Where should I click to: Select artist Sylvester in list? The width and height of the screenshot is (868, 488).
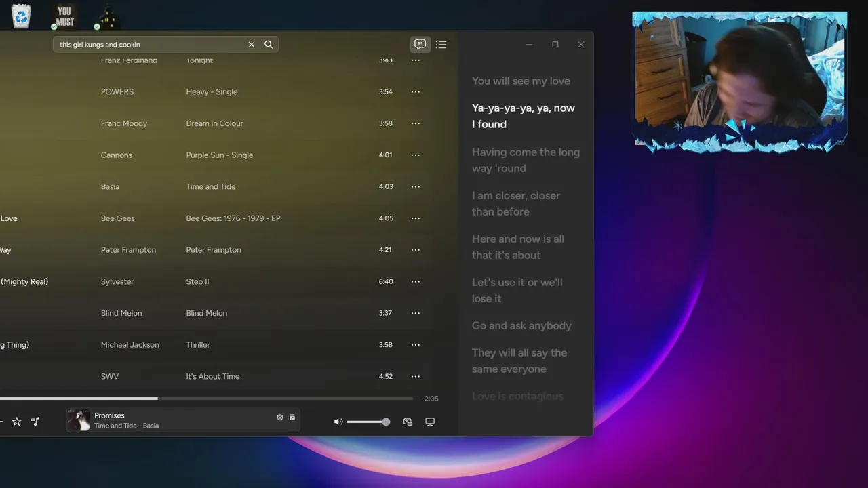click(117, 282)
